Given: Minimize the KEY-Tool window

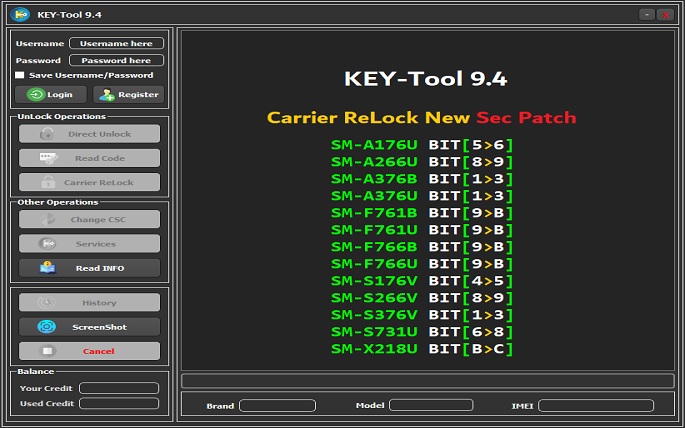Looking at the screenshot, I should (x=647, y=15).
